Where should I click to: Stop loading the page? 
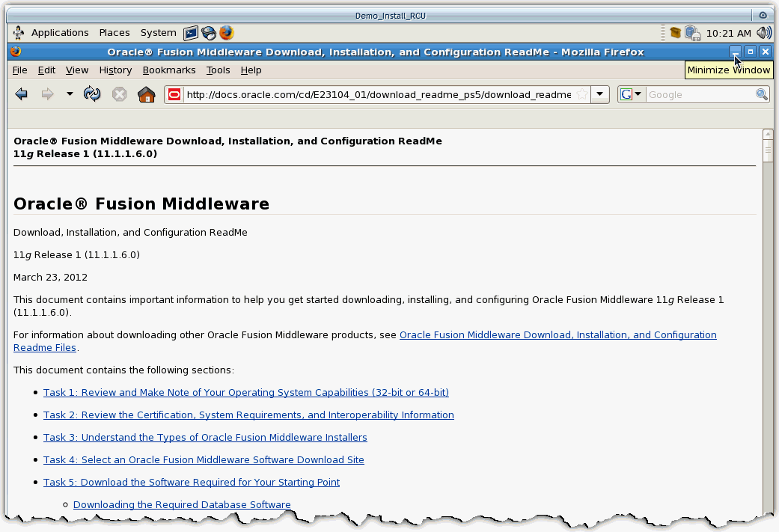pyautogui.click(x=118, y=94)
